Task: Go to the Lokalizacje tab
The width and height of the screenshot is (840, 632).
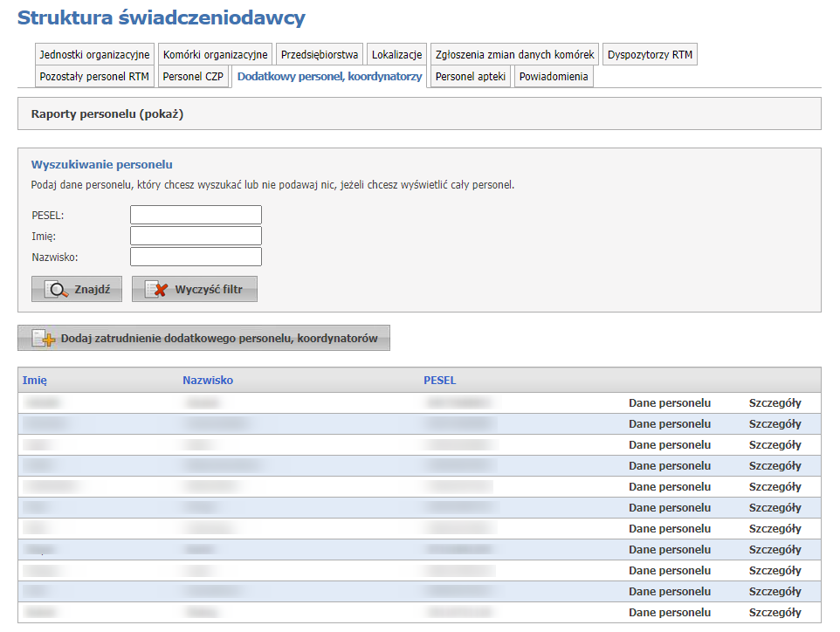Action: 396,54
